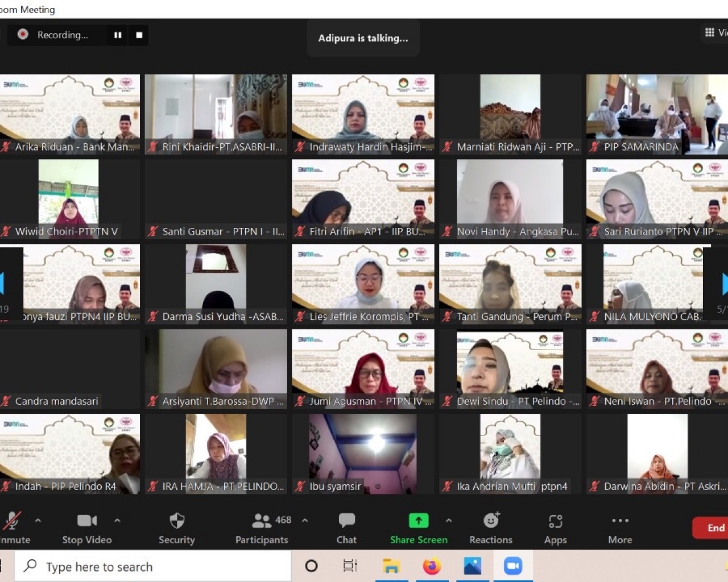Select PIP SAMARINDA video tile
Viewport: 728px width, 582px height.
[x=657, y=114]
